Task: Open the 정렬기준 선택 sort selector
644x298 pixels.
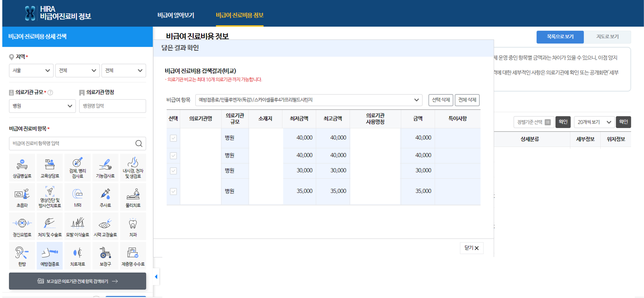Action: 534,122
